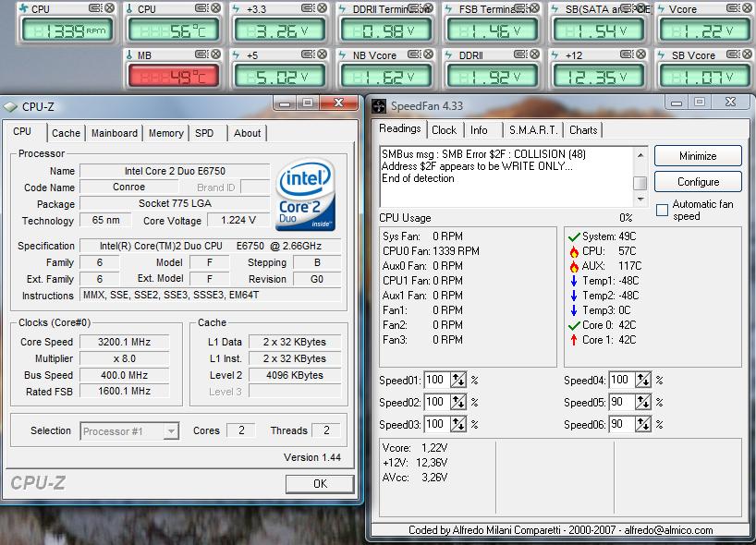The width and height of the screenshot is (756, 545).
Task: Click the Speed04 value field
Action: [622, 381]
